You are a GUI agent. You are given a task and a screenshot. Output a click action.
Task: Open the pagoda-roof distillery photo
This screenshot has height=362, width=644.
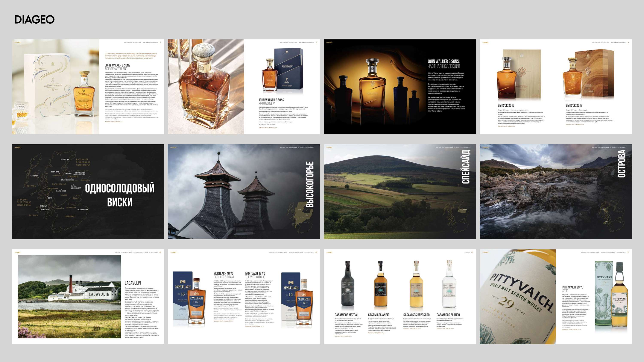point(244,192)
